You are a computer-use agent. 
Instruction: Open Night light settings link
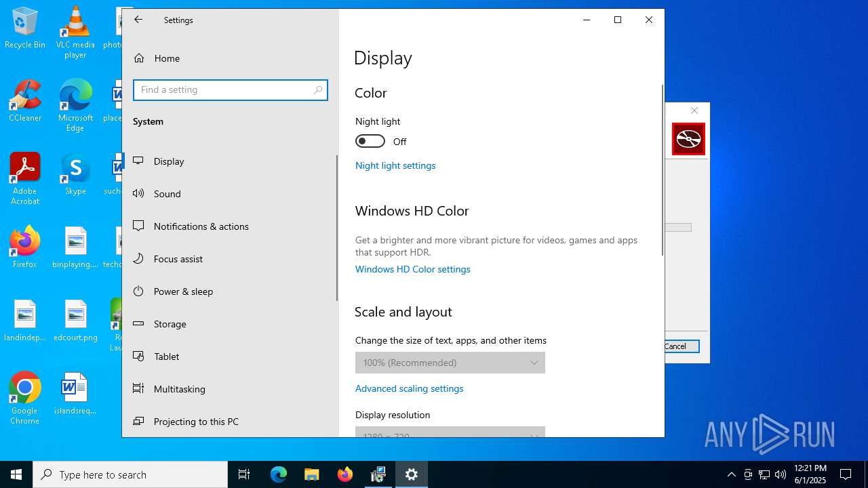click(395, 165)
